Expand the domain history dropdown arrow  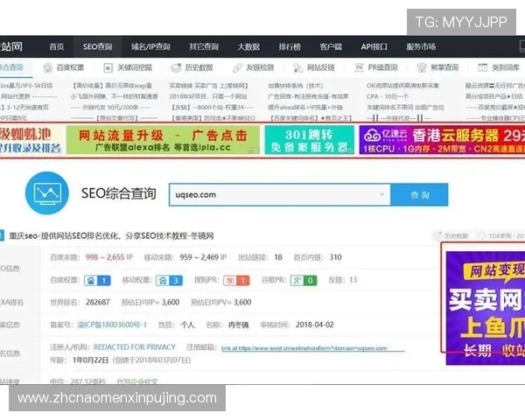[381, 194]
